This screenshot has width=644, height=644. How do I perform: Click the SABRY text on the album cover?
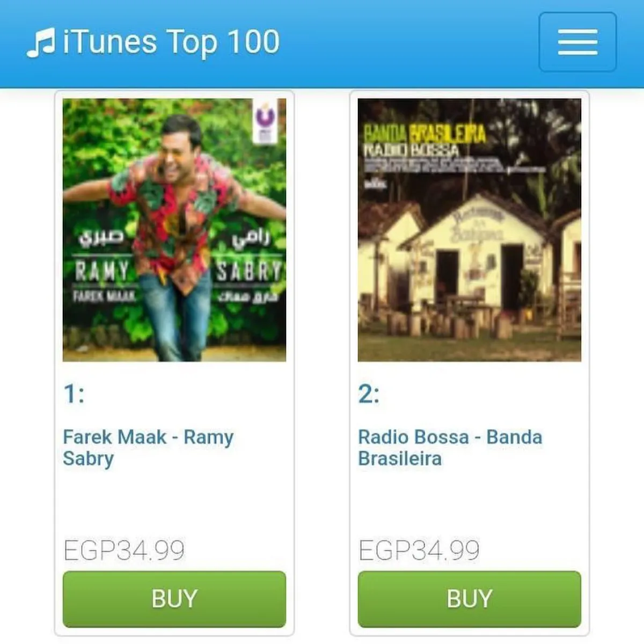250,271
